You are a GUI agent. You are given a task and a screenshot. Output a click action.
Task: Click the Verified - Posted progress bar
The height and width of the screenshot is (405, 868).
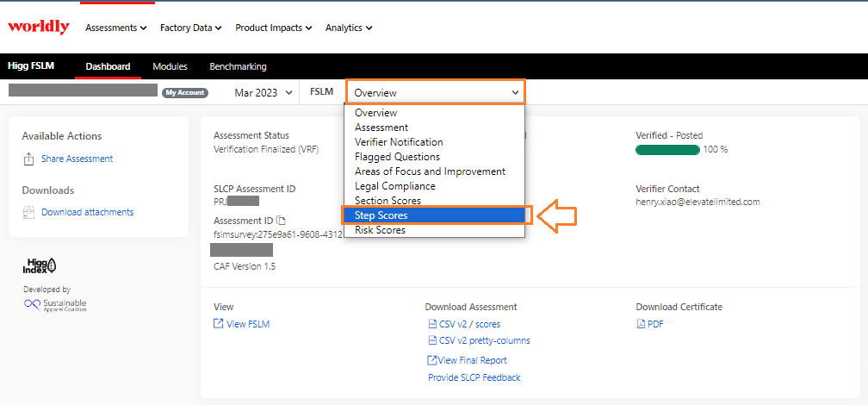tap(667, 150)
